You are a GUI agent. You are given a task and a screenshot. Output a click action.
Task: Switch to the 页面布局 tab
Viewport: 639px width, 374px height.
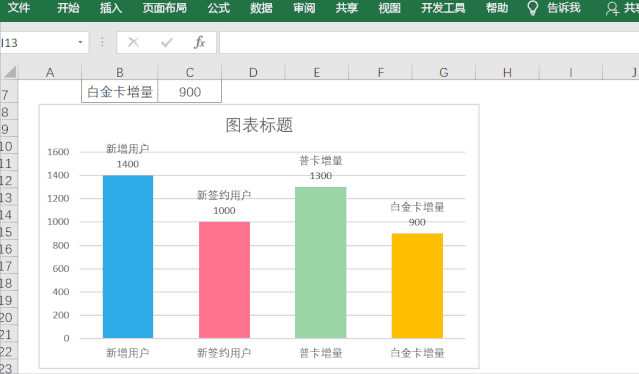point(165,8)
